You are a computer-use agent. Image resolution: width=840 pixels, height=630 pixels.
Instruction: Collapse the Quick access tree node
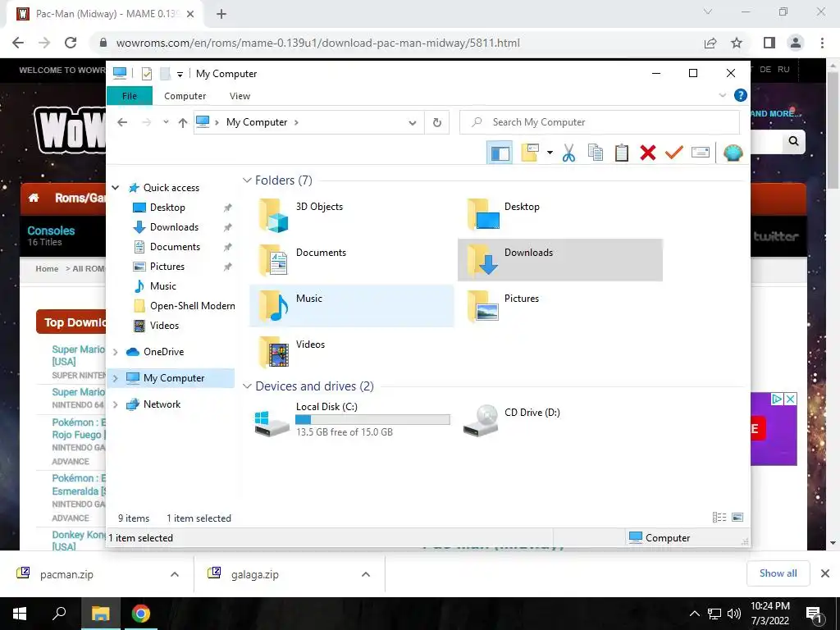click(x=115, y=188)
